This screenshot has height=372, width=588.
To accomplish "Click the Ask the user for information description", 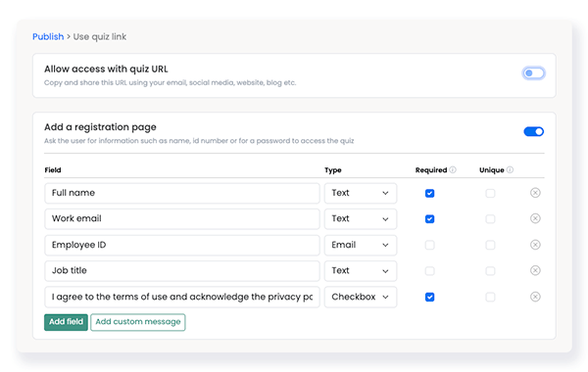I will point(199,141).
